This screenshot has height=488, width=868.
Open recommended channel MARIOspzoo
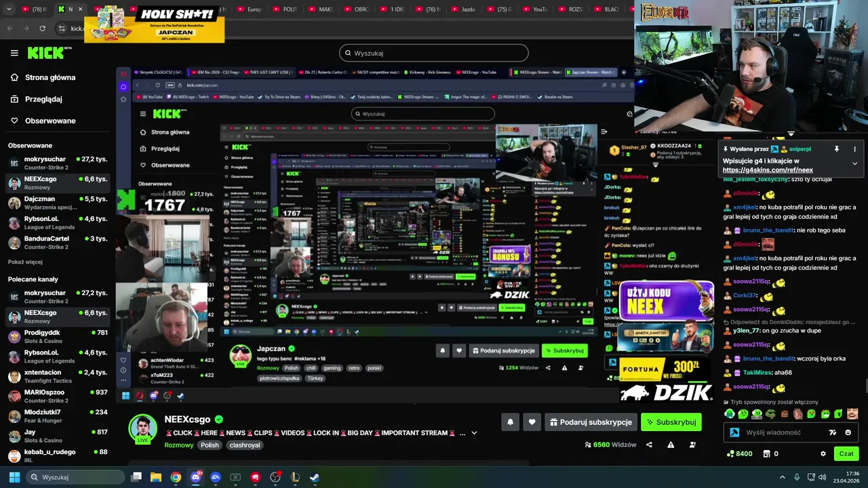[x=58, y=396]
